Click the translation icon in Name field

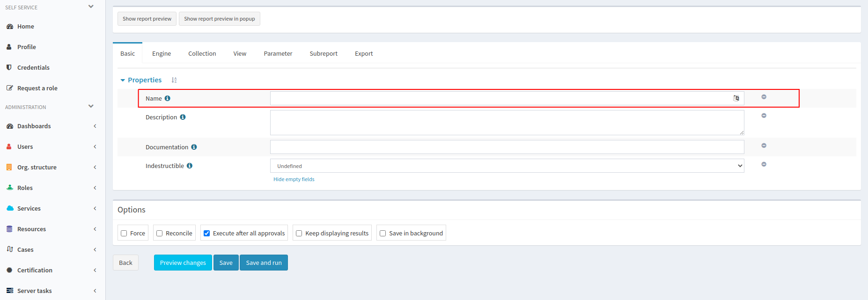736,98
